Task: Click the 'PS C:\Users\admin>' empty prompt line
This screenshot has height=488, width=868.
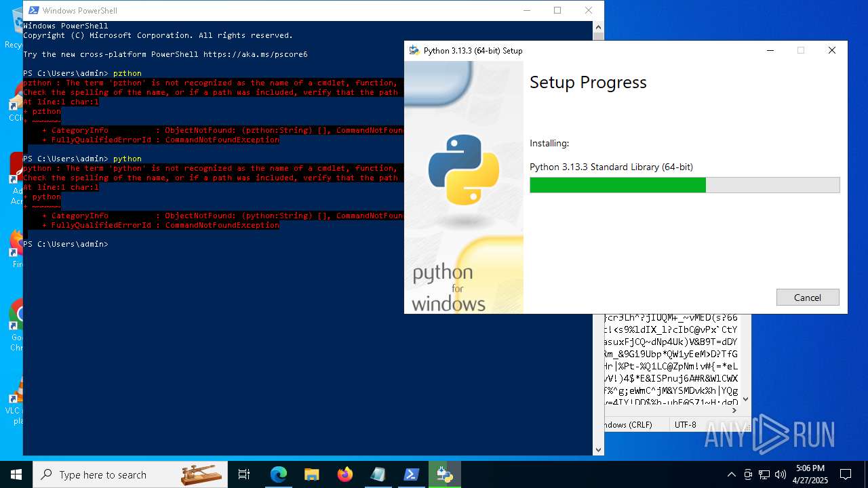Action: tap(66, 244)
